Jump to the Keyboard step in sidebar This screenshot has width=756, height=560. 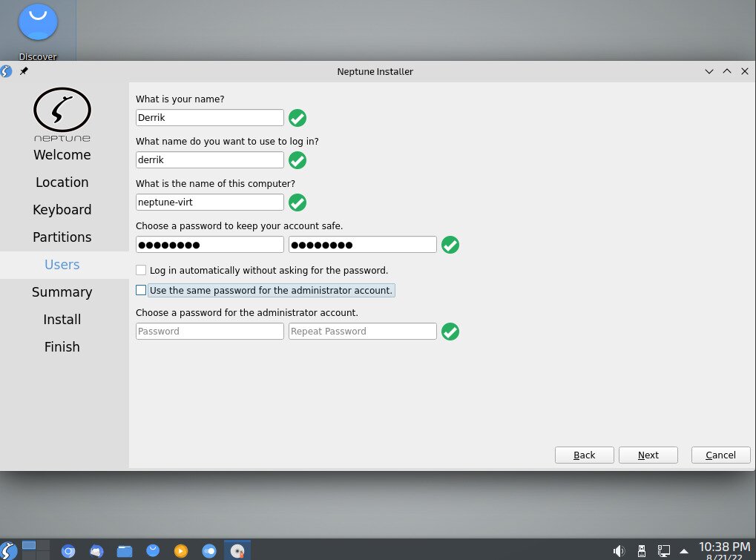(62, 210)
